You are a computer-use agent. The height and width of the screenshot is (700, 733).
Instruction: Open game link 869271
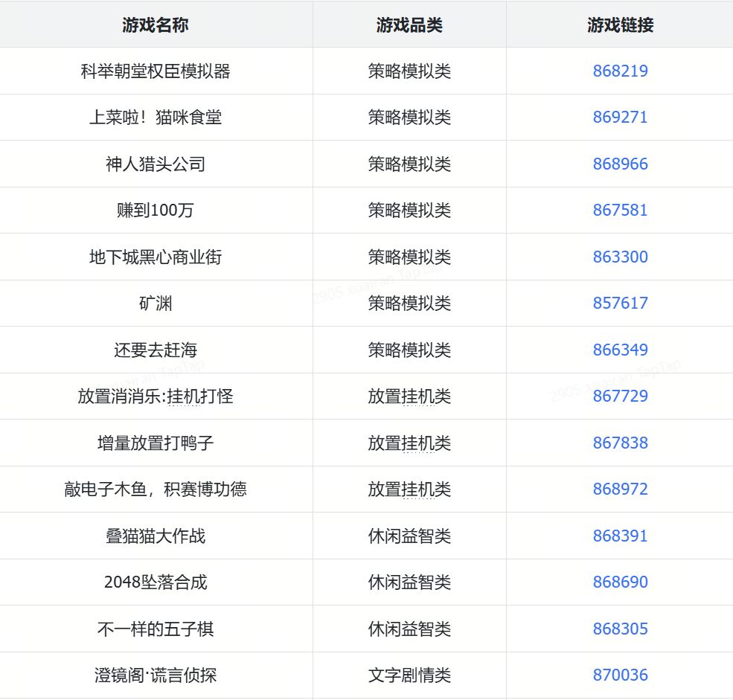click(x=620, y=118)
